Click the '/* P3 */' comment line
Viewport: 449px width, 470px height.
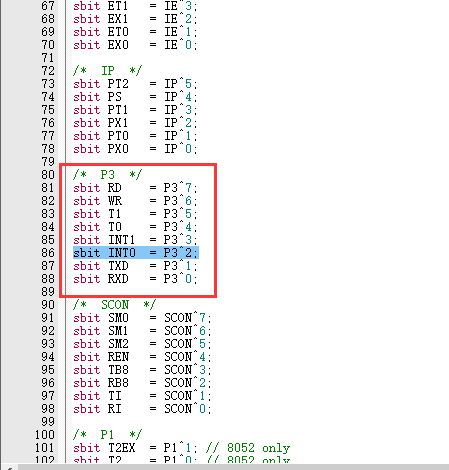pyautogui.click(x=107, y=175)
